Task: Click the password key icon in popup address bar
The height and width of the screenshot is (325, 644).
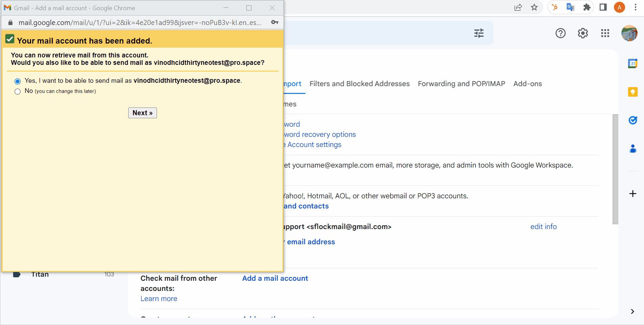Action: [275, 22]
